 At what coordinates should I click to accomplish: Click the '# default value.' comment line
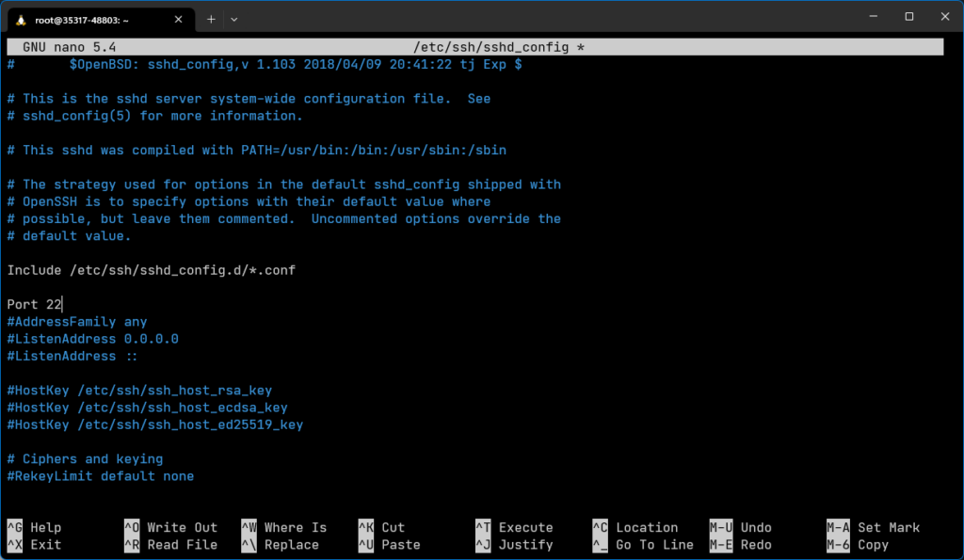click(x=69, y=236)
